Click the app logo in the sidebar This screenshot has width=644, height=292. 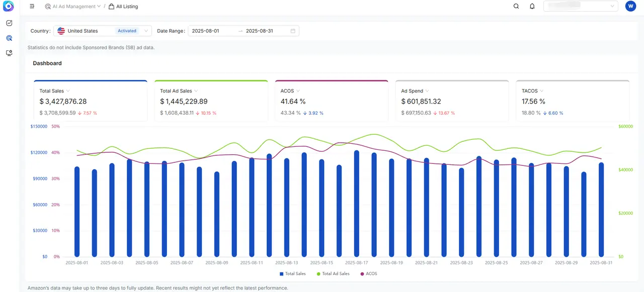9,7
